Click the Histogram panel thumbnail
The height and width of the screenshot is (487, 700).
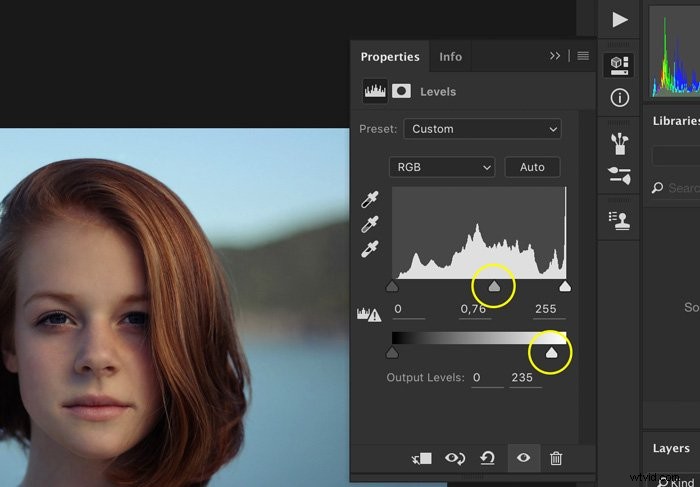click(x=675, y=51)
